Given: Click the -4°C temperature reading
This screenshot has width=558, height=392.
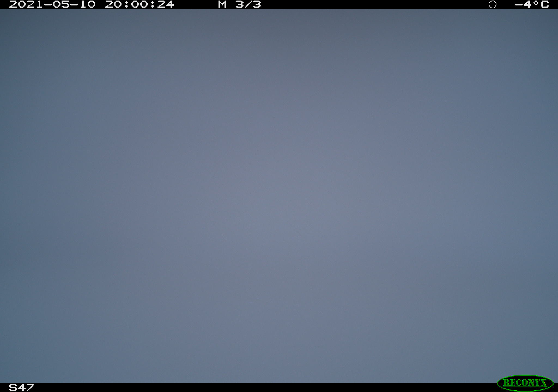Looking at the screenshot, I should tap(532, 4).
